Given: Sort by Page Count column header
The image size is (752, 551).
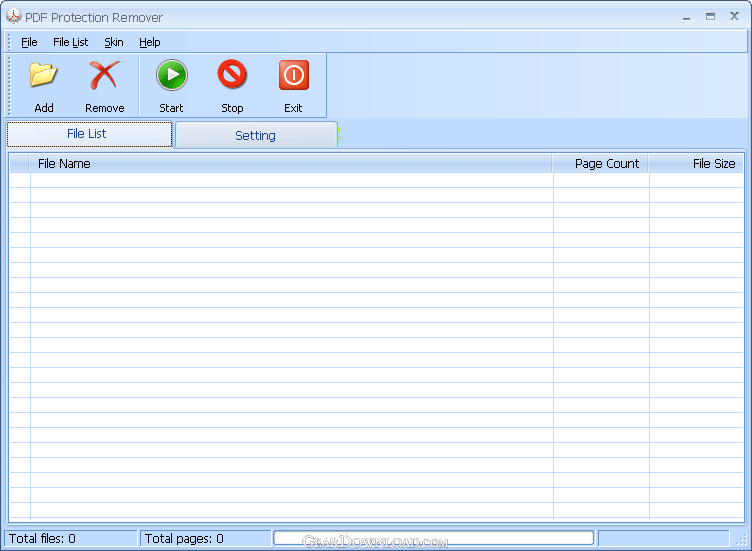Looking at the screenshot, I should pos(600,164).
